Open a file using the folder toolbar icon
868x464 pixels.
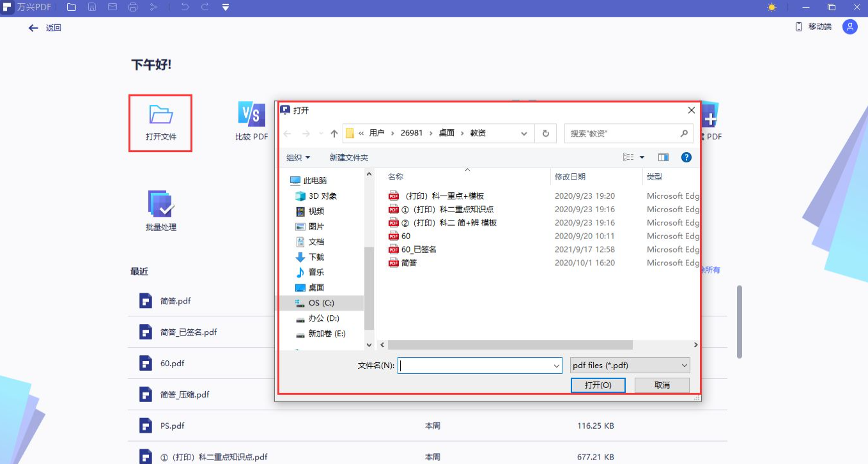pyautogui.click(x=72, y=7)
